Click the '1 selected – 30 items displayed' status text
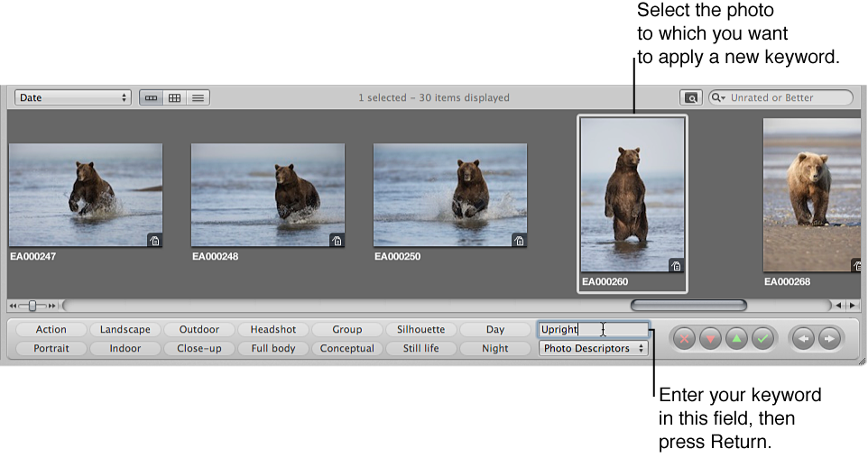 (433, 98)
